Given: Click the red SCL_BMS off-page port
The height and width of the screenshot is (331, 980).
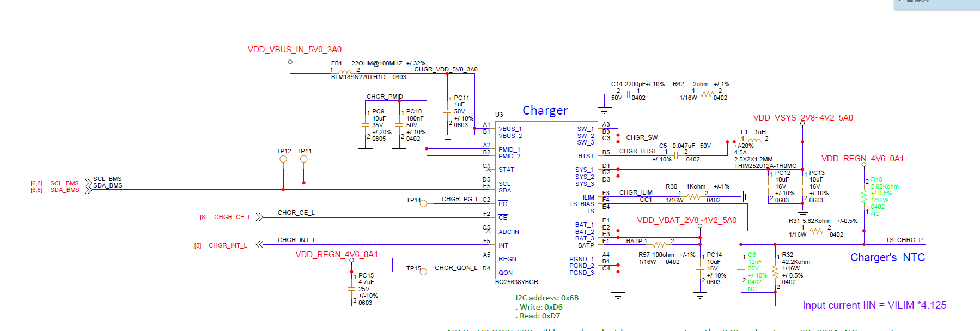Looking at the screenshot, I should pyautogui.click(x=64, y=183).
